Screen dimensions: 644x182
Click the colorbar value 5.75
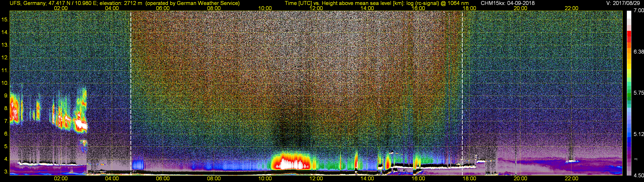638,93
